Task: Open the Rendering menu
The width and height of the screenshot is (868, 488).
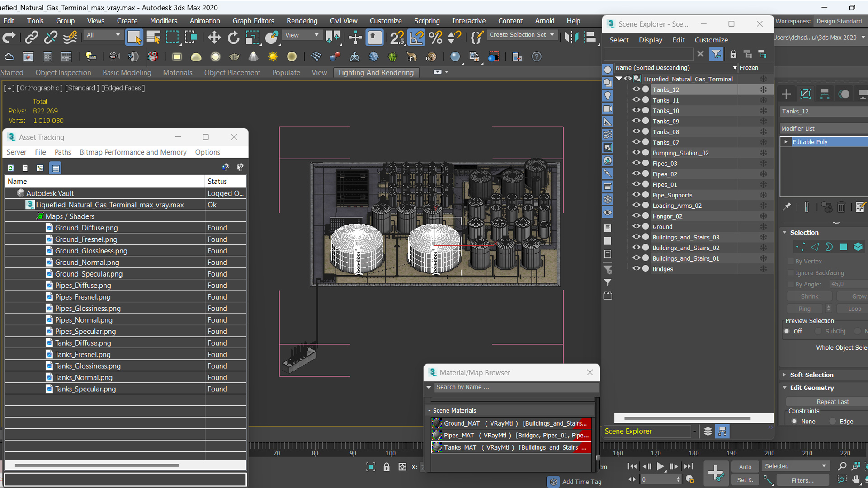Action: click(302, 21)
